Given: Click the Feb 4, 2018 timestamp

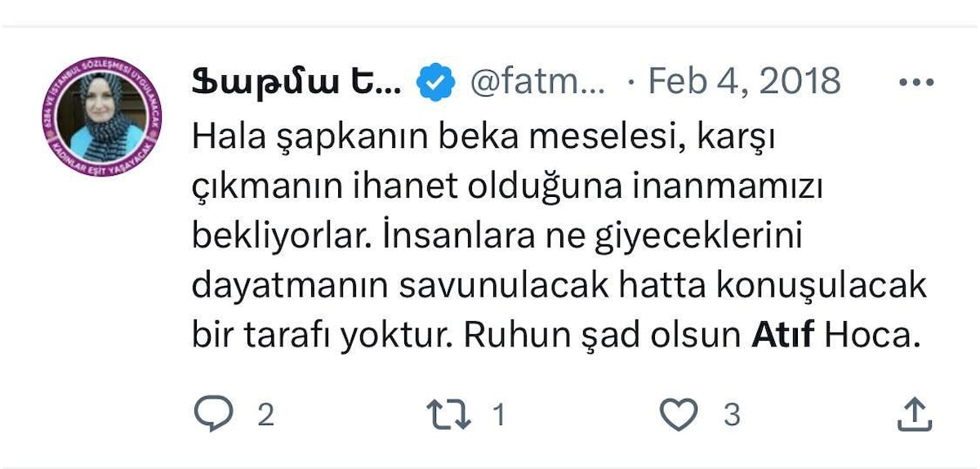Looking at the screenshot, I should pyautogui.click(x=743, y=82).
